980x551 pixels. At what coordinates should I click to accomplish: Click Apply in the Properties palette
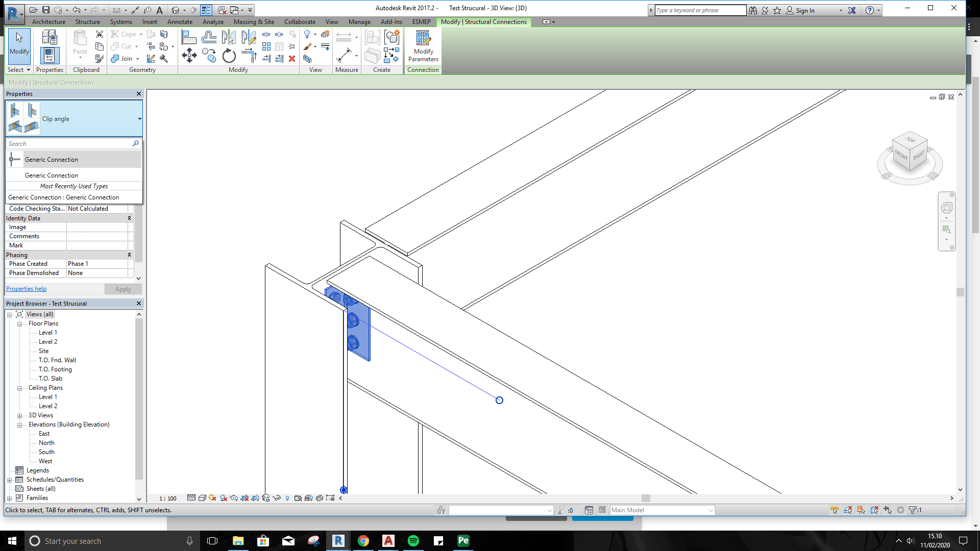(123, 289)
